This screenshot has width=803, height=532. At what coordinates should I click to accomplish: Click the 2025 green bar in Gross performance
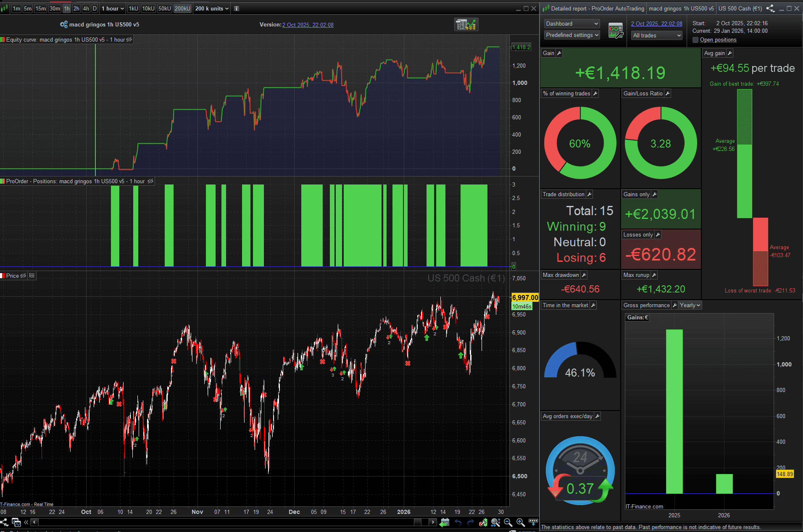point(674,411)
